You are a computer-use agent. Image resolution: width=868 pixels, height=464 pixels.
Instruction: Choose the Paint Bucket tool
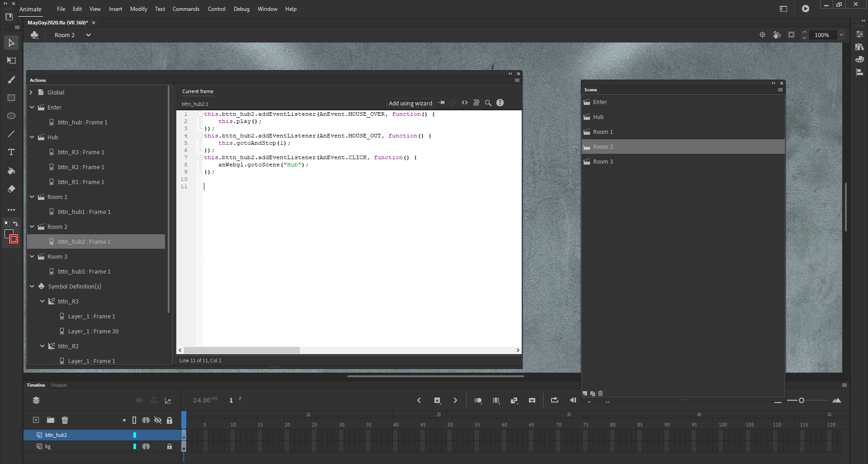click(11, 171)
